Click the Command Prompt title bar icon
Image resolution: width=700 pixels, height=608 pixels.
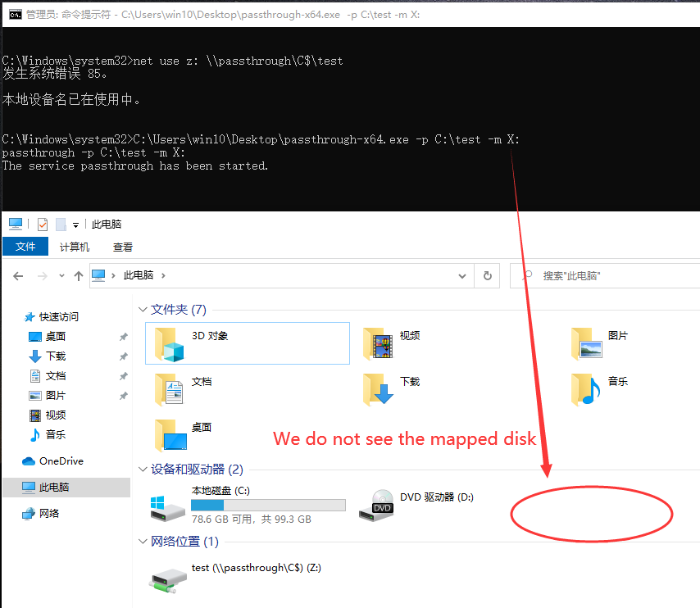point(15,15)
